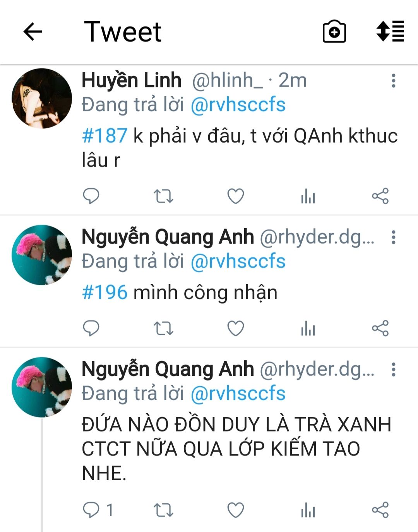The width and height of the screenshot is (418, 532).
Task: Reply to Huyền Linh's tweet
Action: 91,196
